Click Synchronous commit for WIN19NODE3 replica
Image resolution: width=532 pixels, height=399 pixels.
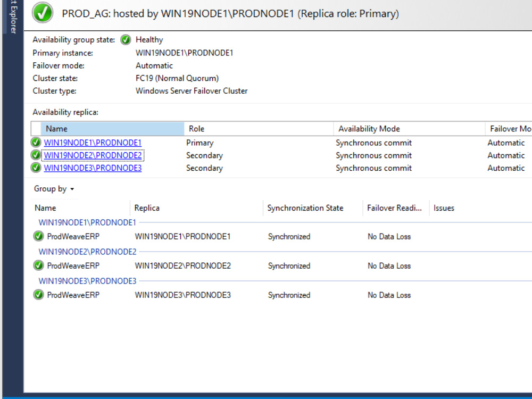pos(373,168)
